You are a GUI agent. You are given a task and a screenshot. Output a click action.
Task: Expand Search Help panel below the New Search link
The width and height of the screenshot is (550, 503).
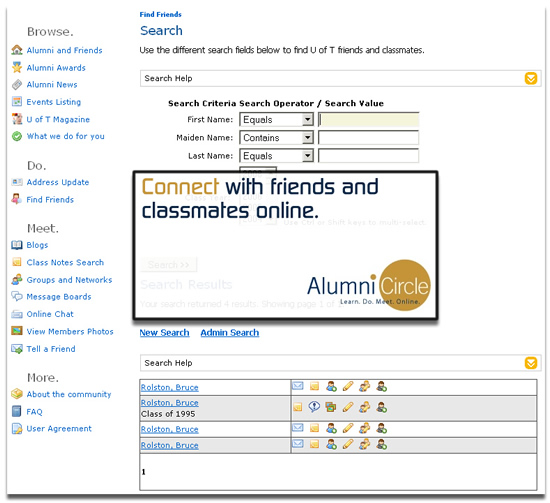pyautogui.click(x=531, y=363)
